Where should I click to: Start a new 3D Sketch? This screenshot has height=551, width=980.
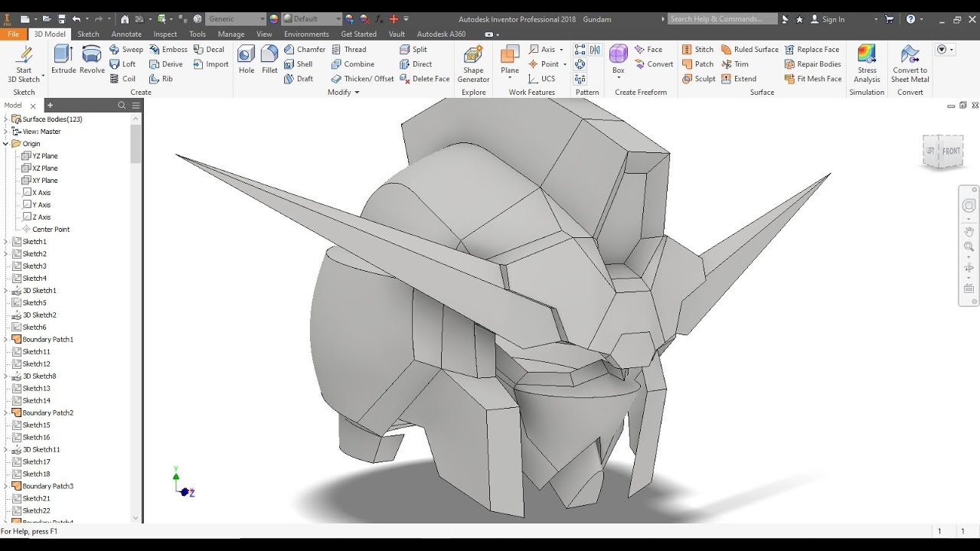tap(24, 64)
